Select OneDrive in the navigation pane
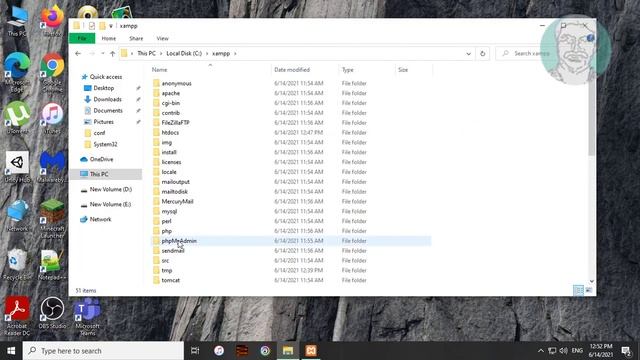The image size is (640, 360). [101, 159]
